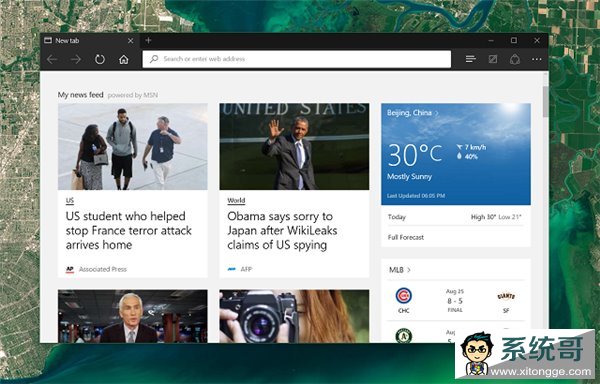The height and width of the screenshot is (384, 600).
Task: Open the US student article photo
Action: coord(133,146)
